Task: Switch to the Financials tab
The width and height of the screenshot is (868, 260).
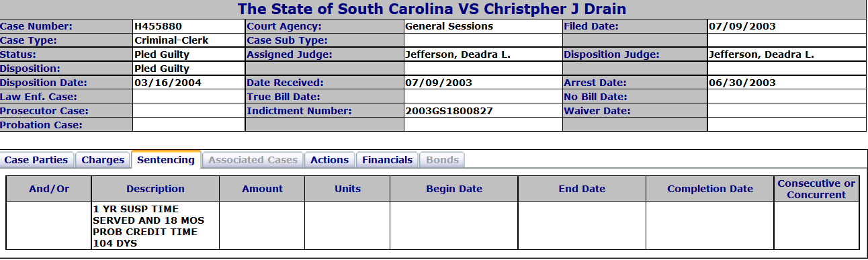Action: [387, 160]
